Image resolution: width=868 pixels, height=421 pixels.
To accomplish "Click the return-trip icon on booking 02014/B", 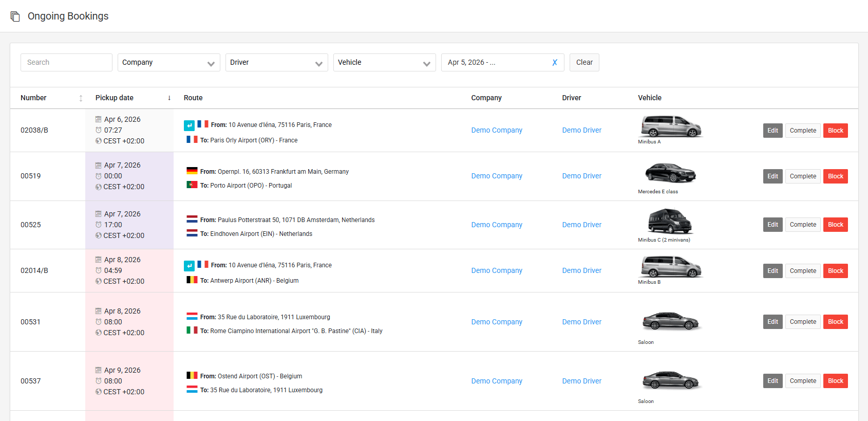I will 189,266.
